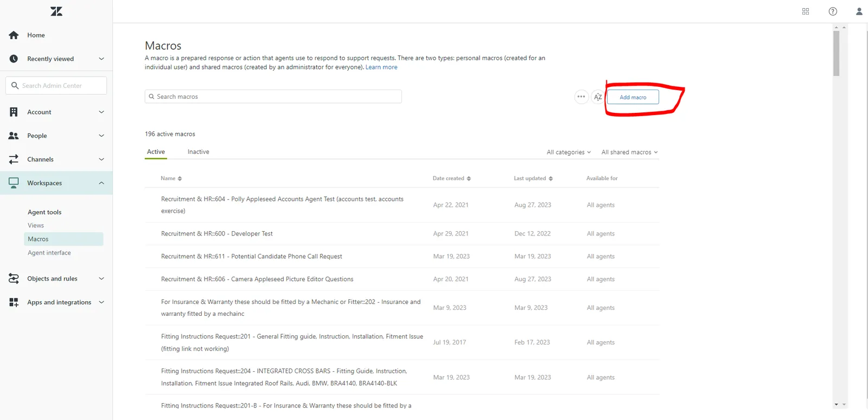Switch to the Active tab

156,152
